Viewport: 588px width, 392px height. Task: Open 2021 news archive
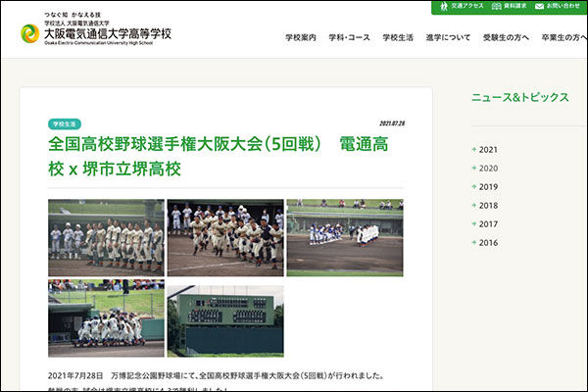(488, 150)
